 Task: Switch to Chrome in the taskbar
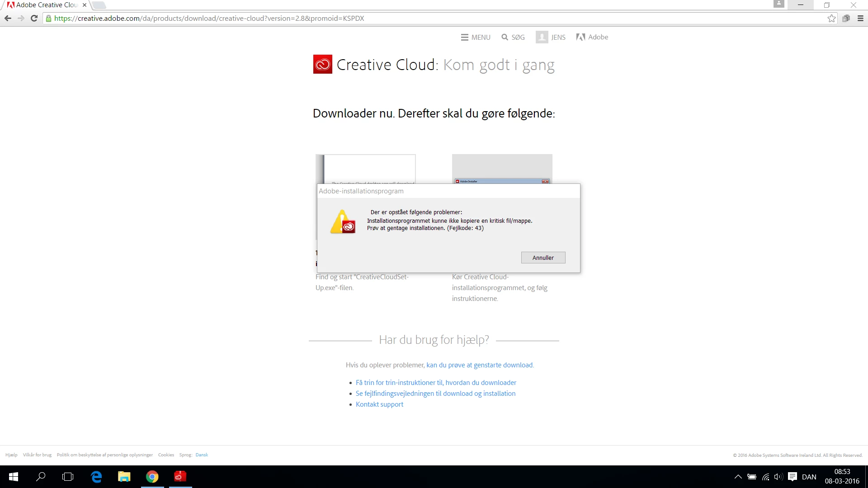pyautogui.click(x=152, y=477)
